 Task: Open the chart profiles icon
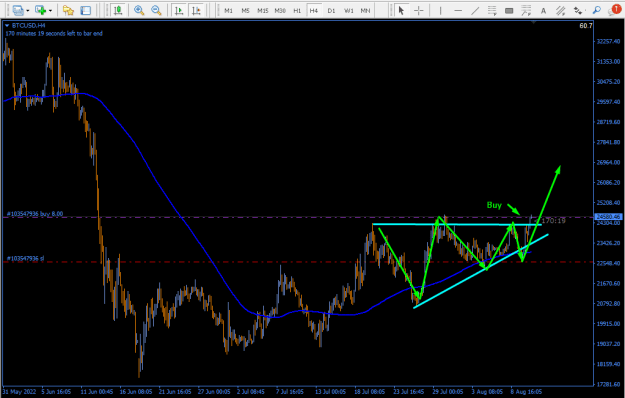coord(18,10)
